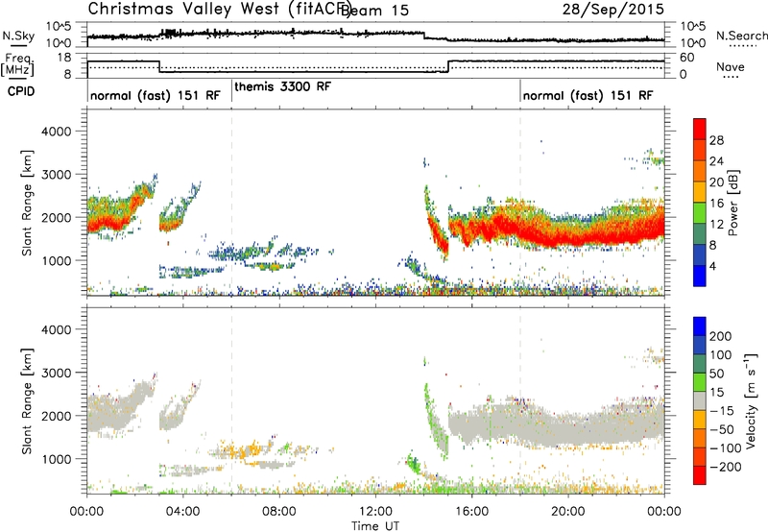Click the red top segment of the Power colorbar
Image resolution: width=768 pixels, height=532 pixels.
coord(700,129)
